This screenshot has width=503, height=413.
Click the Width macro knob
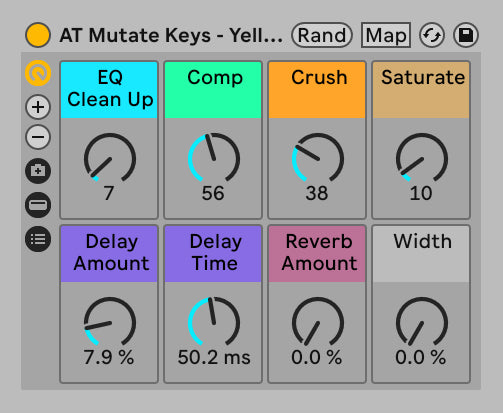coord(422,322)
